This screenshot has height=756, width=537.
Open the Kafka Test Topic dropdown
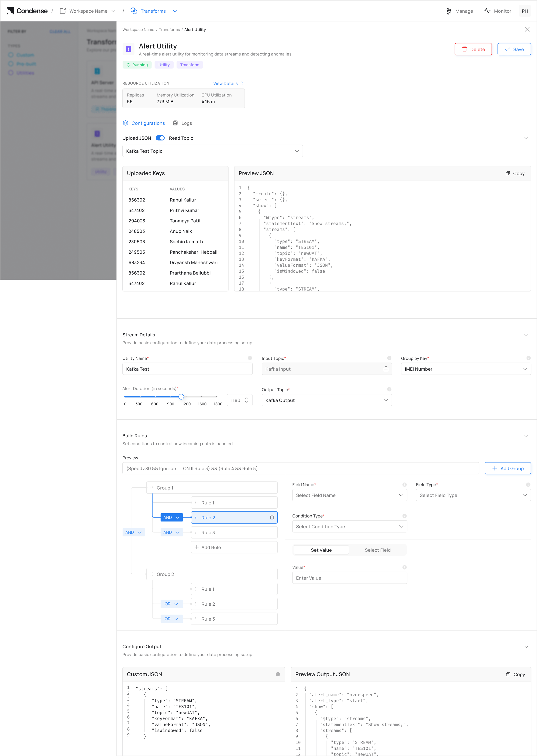[x=213, y=151]
